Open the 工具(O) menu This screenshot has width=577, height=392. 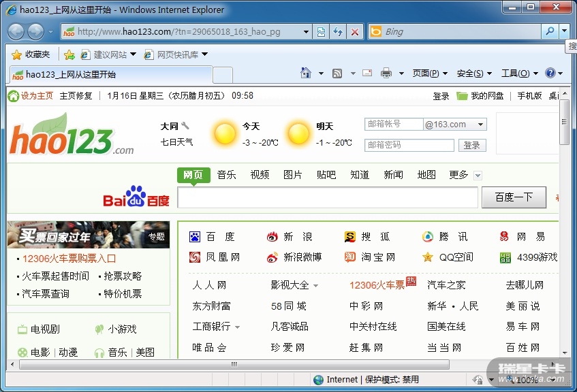519,73
